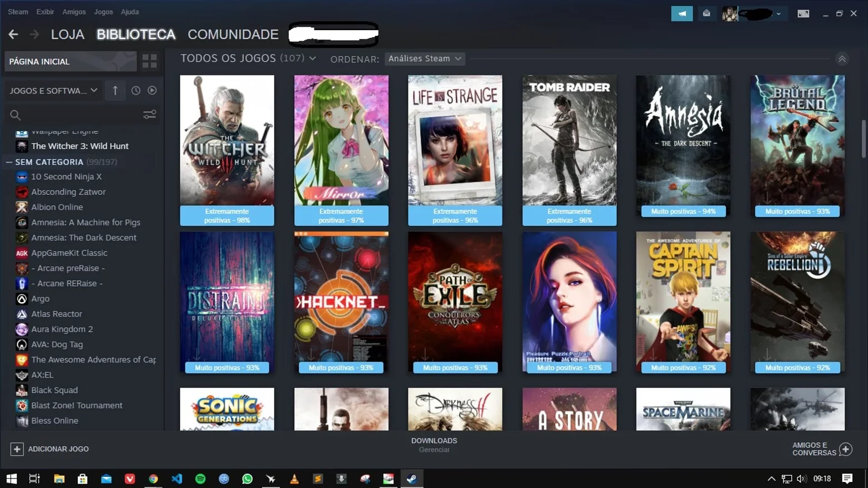Open the Jogos e Softwa... filter dropdown

tap(53, 90)
